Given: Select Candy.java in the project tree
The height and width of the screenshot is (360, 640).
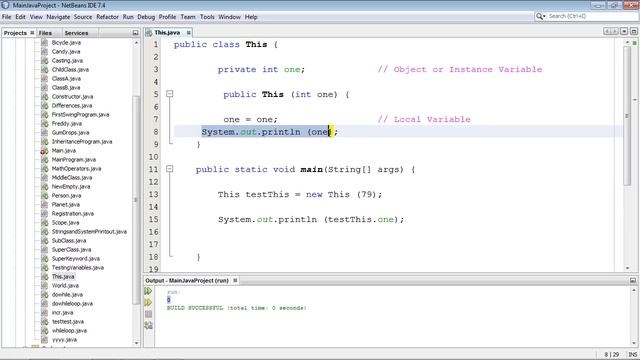Looking at the screenshot, I should [x=66, y=51].
